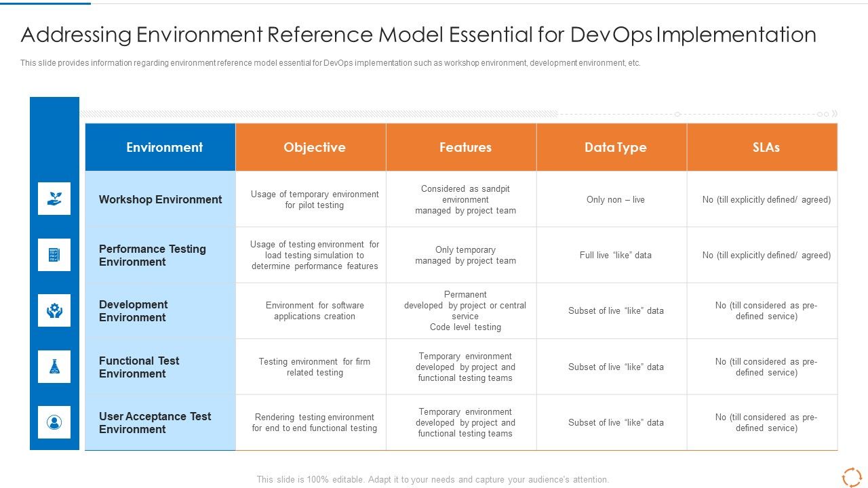Click the Workshop Environment row label
The height and width of the screenshot is (488, 868).
coord(160,199)
